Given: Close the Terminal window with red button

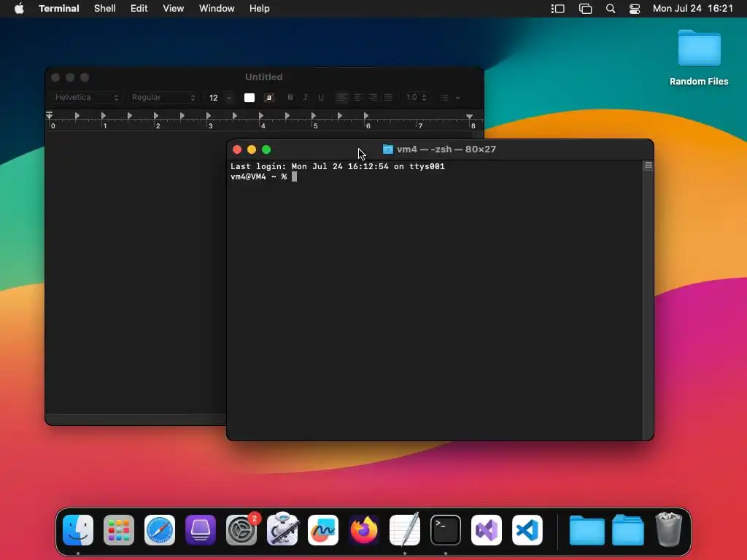Looking at the screenshot, I should click(237, 149).
